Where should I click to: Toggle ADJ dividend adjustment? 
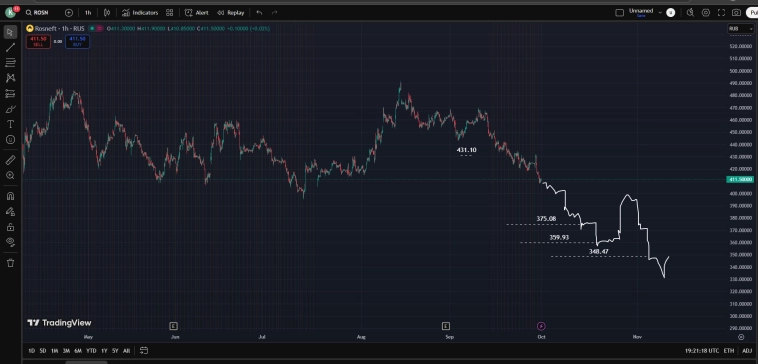(747, 350)
